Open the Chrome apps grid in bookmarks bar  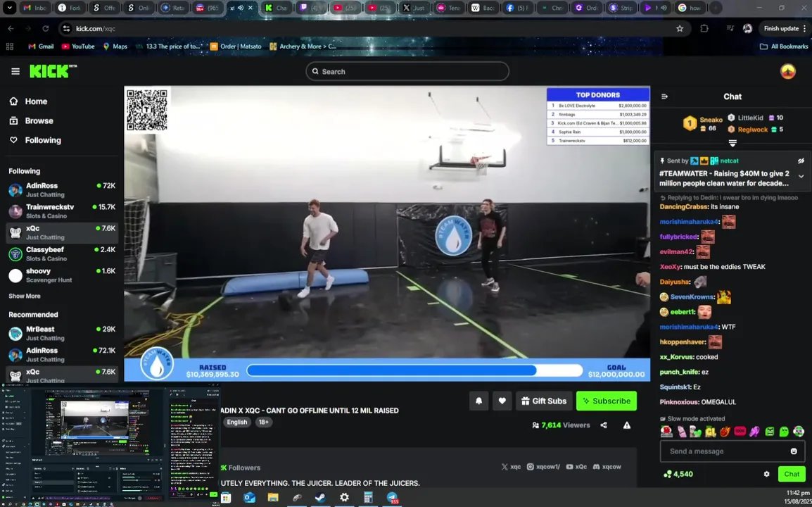9,46
